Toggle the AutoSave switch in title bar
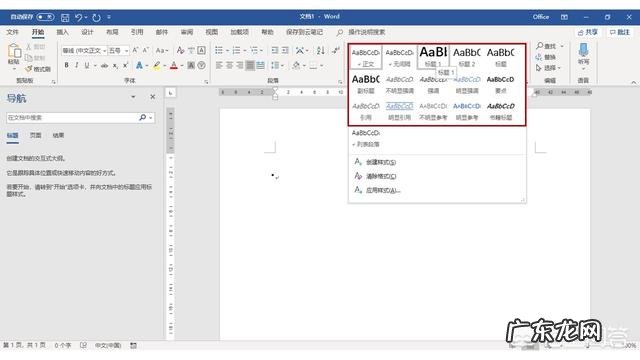Screen dimensions: 640x360 (45, 17)
